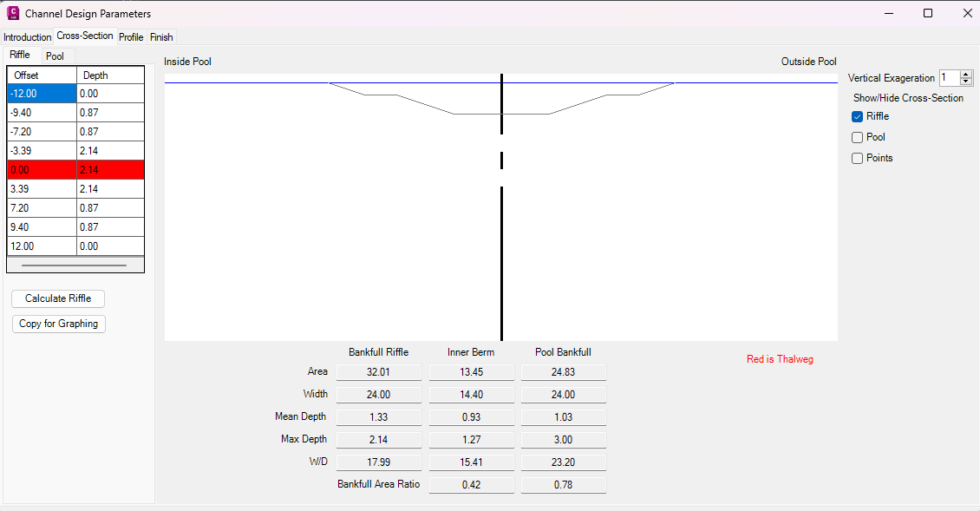Viewport: 980px width, 511px height.
Task: Toggle the Points checkbox
Action: [857, 158]
